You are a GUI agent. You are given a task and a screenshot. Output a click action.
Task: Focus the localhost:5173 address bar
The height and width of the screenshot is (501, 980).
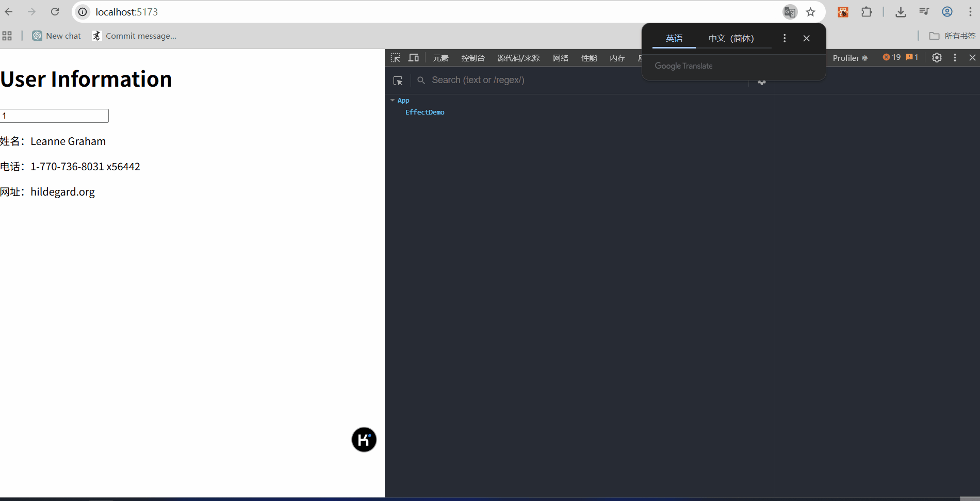[433, 12]
